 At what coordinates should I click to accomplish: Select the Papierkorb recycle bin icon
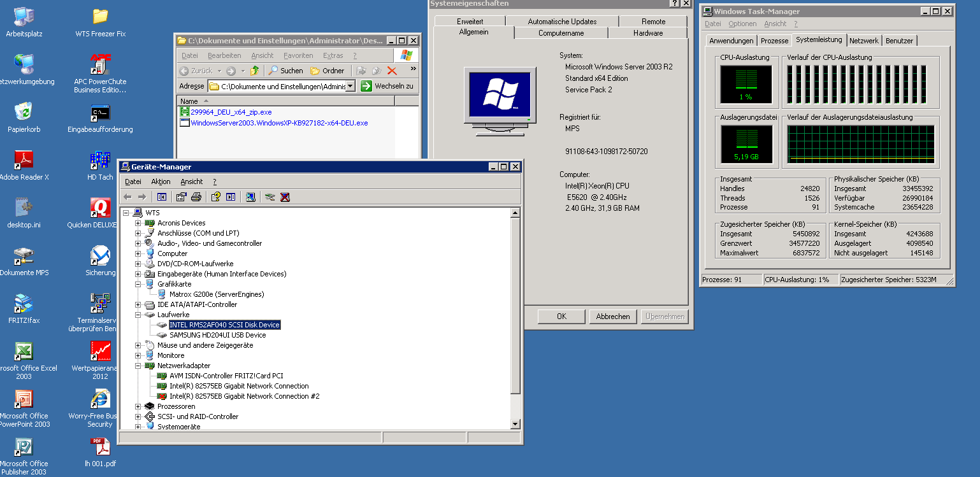[x=24, y=118]
